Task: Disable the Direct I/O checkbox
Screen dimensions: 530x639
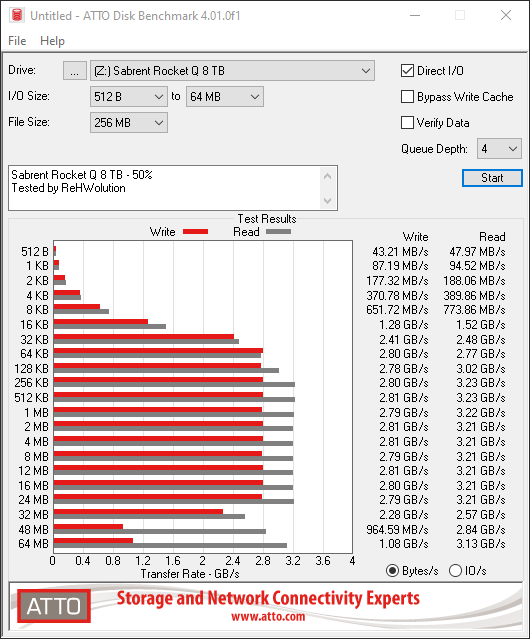Action: click(407, 71)
